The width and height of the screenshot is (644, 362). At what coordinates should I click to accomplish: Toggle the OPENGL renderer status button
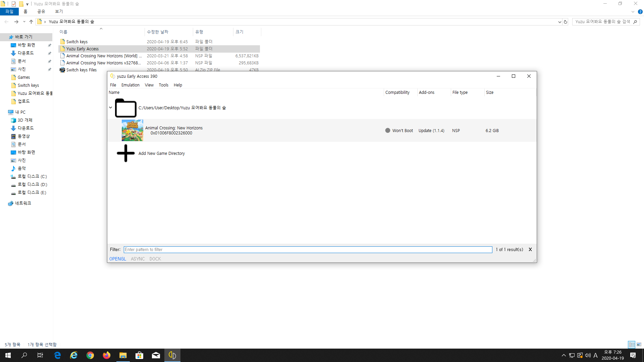pyautogui.click(x=118, y=259)
